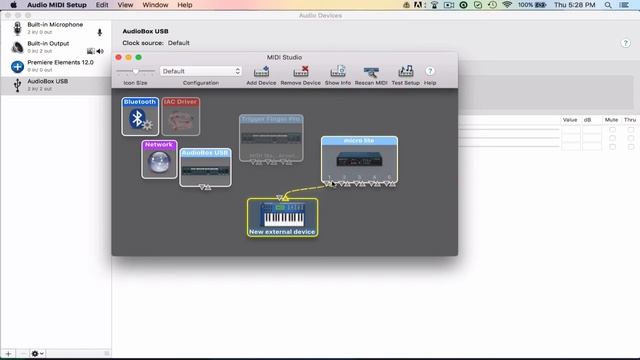Open the Audio MIDI Setup menu
640x360 pixels.
pos(57,5)
